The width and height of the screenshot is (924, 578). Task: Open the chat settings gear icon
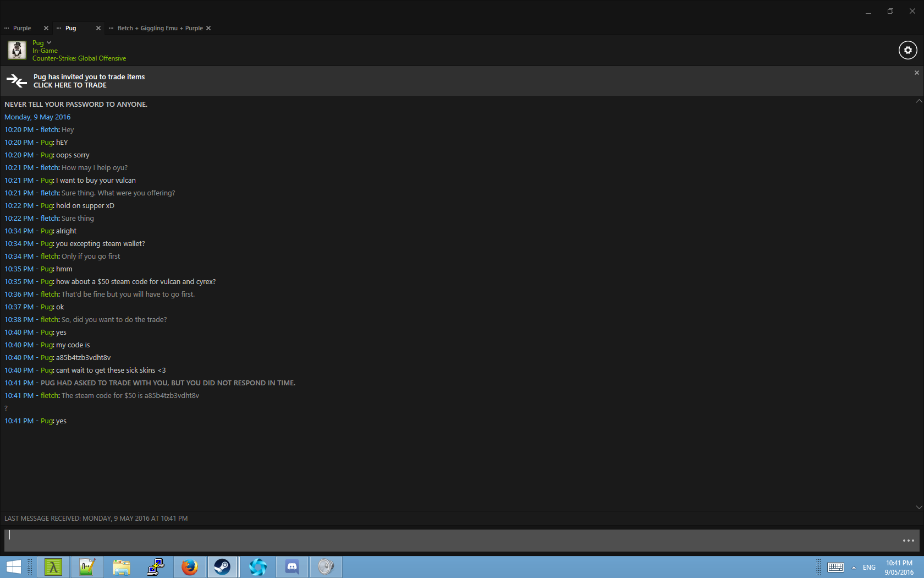coord(908,50)
